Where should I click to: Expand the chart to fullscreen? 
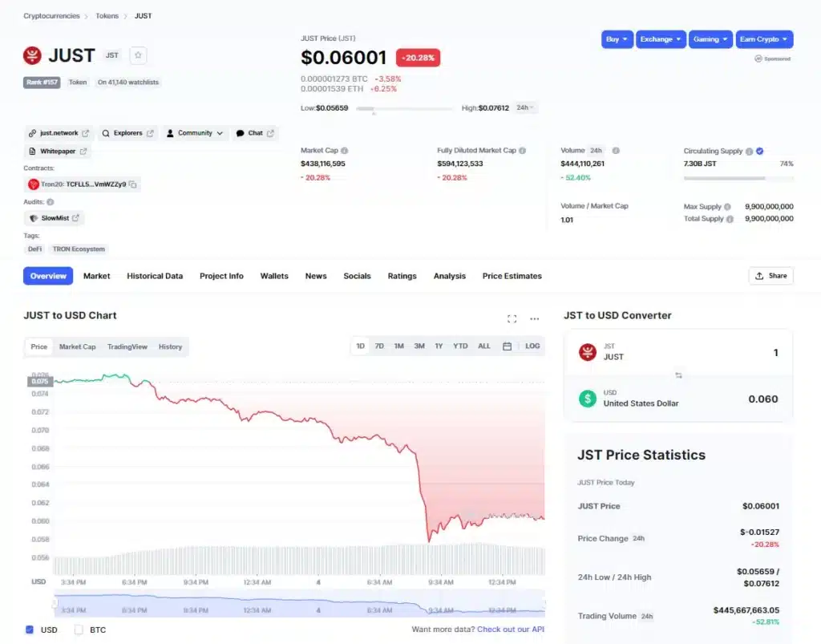click(x=512, y=319)
